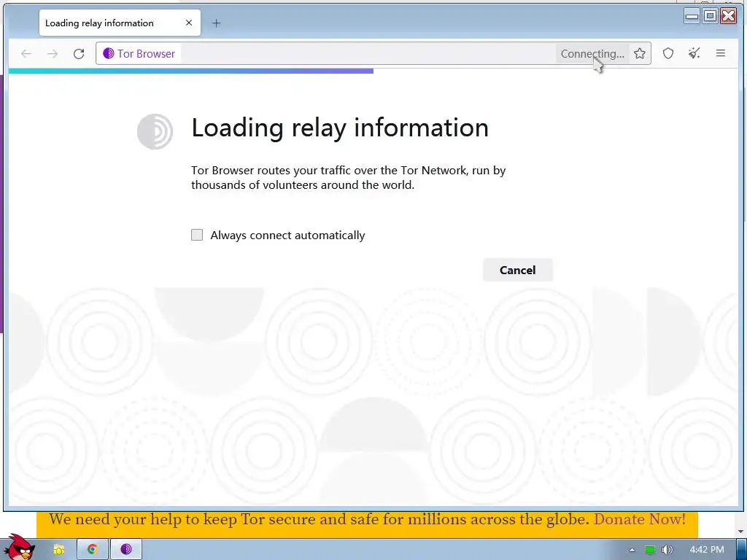
Task: Click the Loading relay information heading
Action: pos(340,128)
